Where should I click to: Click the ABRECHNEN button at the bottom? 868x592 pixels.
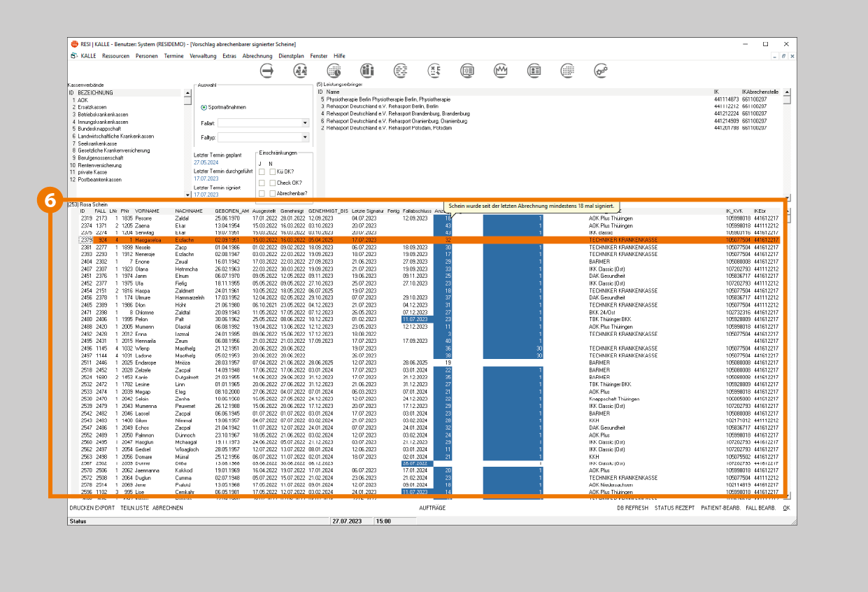[167, 507]
